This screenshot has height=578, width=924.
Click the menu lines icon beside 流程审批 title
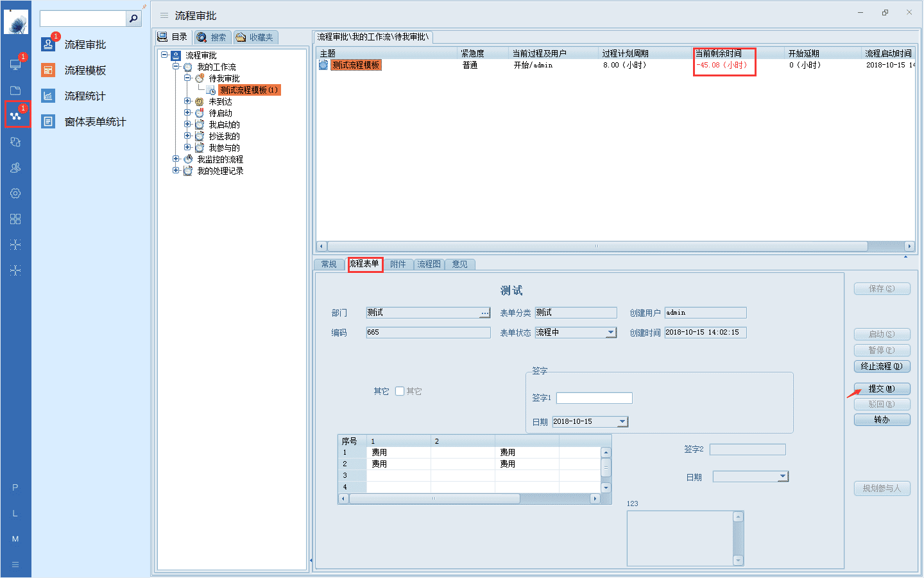tap(164, 15)
